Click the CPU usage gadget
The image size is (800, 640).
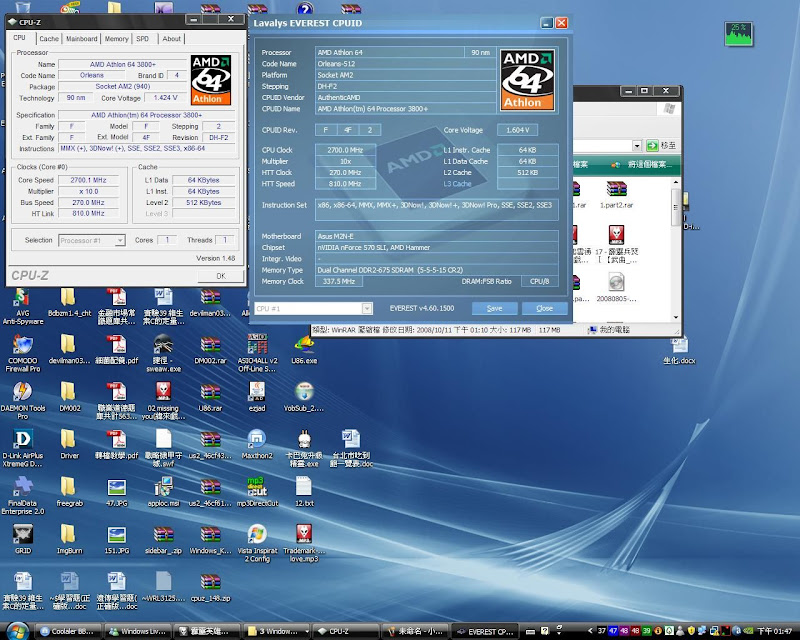(739, 34)
